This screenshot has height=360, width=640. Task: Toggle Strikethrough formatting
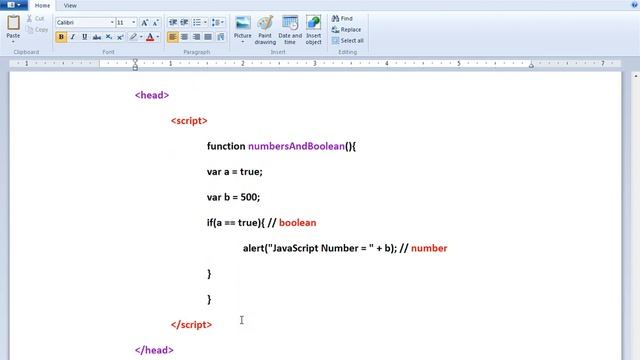[97, 37]
